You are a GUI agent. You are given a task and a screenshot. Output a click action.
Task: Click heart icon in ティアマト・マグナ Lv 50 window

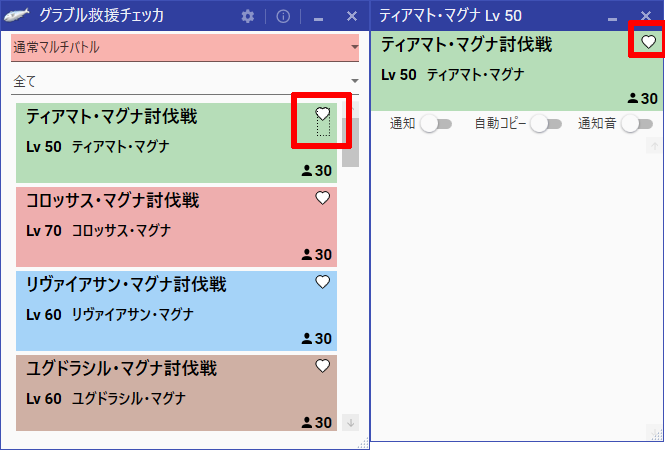(648, 42)
